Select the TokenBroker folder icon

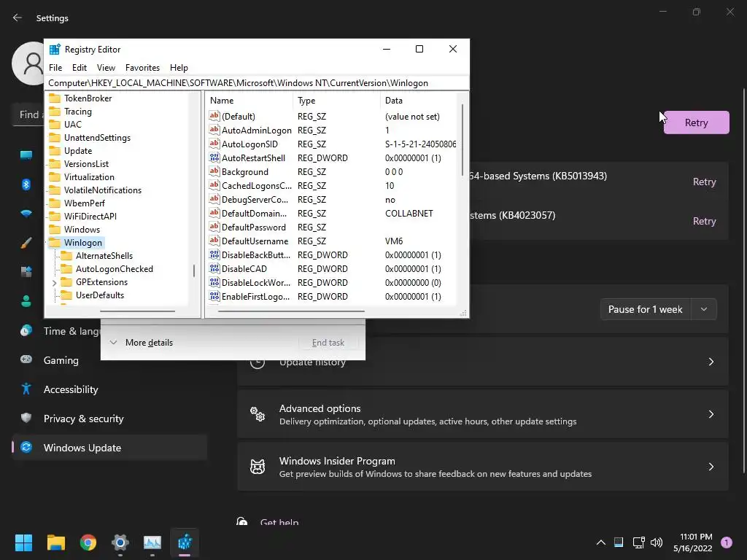point(55,98)
